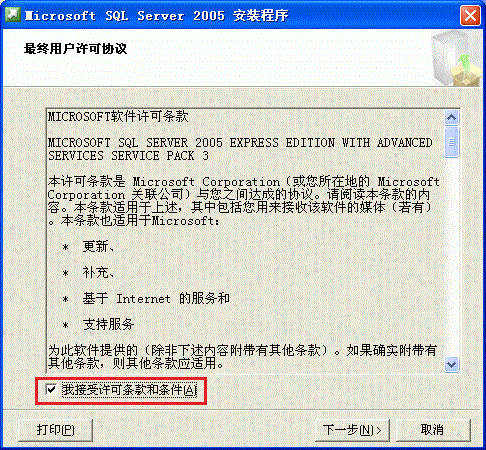The height and width of the screenshot is (450, 486).
Task: Click the license scrollbar down arrow
Action: [452, 364]
